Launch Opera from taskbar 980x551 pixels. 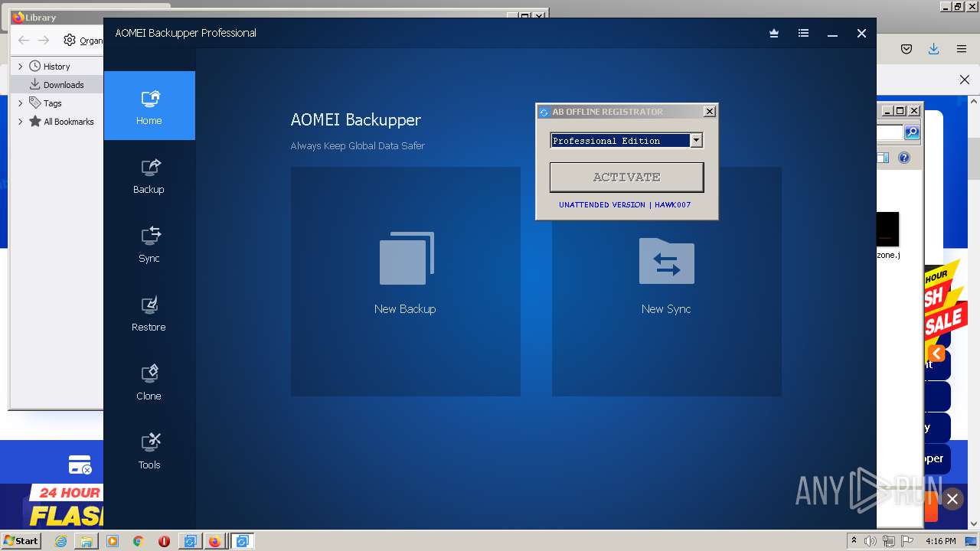pyautogui.click(x=164, y=541)
